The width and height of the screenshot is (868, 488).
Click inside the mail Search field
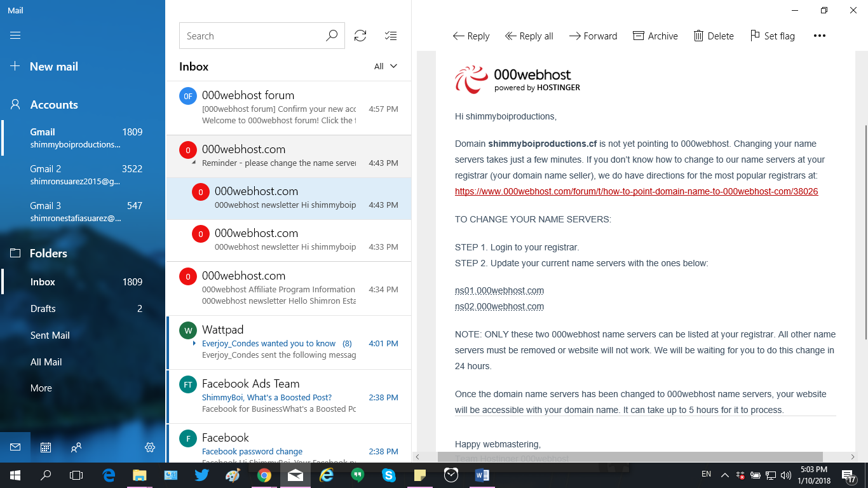[254, 36]
